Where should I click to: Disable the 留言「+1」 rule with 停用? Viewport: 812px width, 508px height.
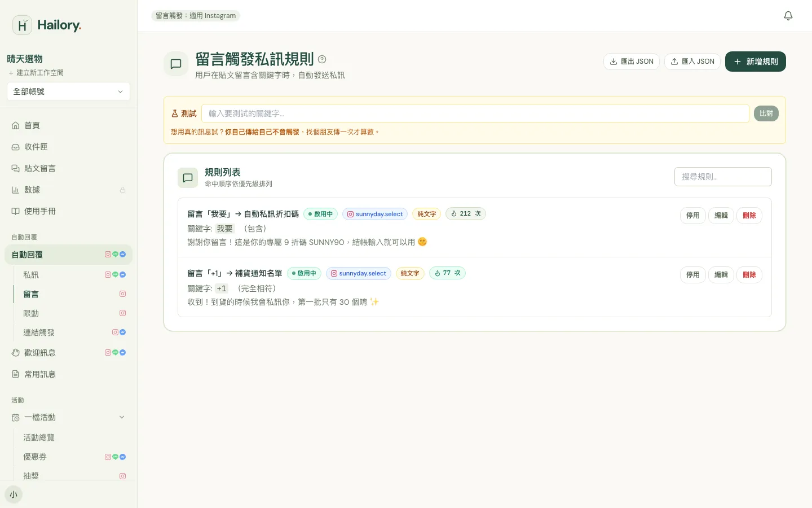coord(693,275)
